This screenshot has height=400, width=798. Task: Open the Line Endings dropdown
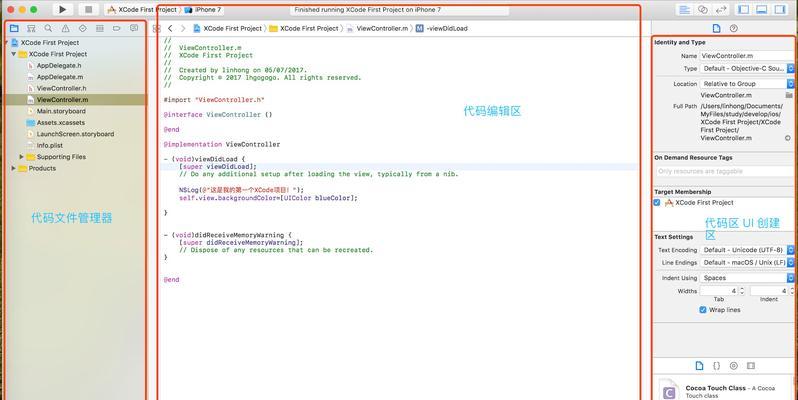tap(747, 263)
